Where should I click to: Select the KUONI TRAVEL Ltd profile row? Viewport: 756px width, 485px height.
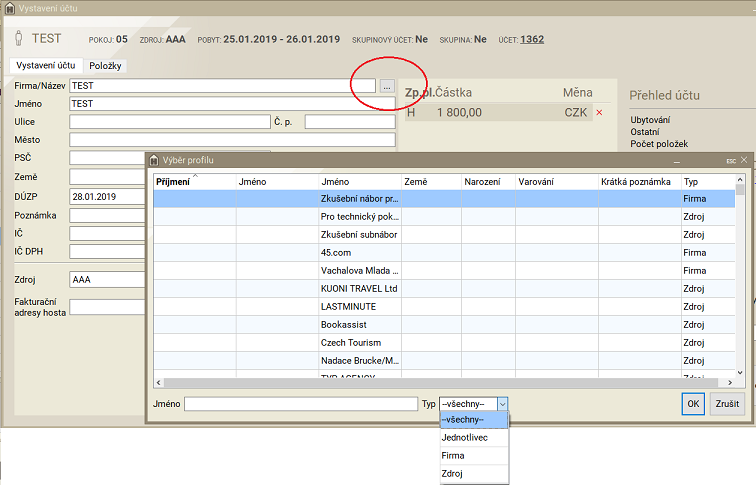pyautogui.click(x=358, y=288)
